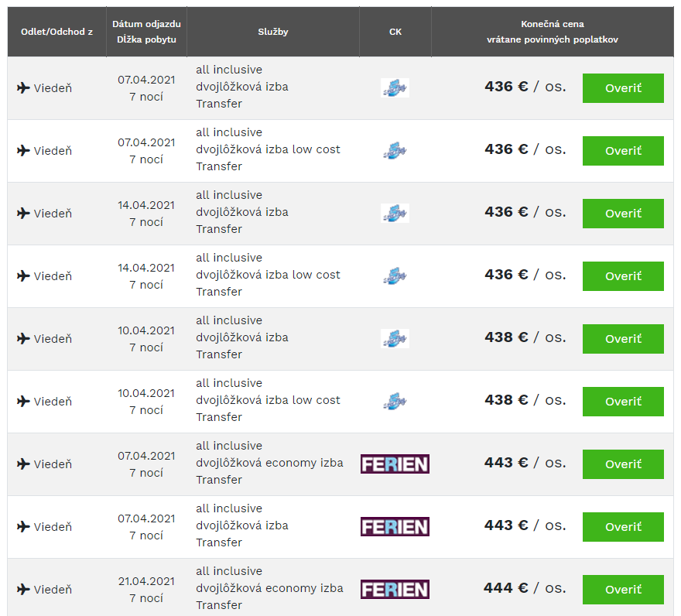The image size is (681, 616).
Task: Click the Konečná cena column header
Action: (x=553, y=32)
